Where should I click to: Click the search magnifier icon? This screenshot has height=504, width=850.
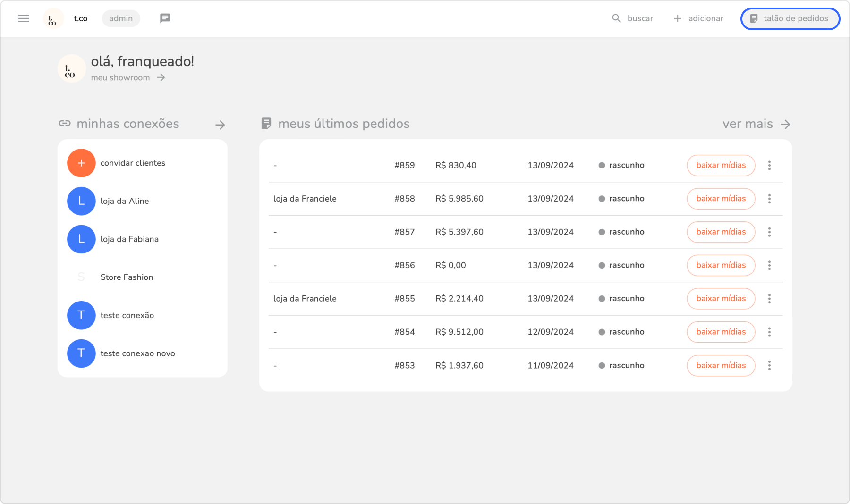click(616, 18)
